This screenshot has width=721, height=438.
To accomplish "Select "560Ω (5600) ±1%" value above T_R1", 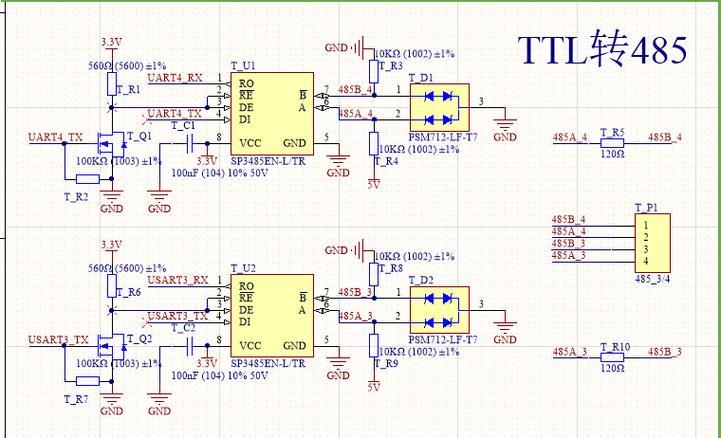I will pyautogui.click(x=127, y=65).
